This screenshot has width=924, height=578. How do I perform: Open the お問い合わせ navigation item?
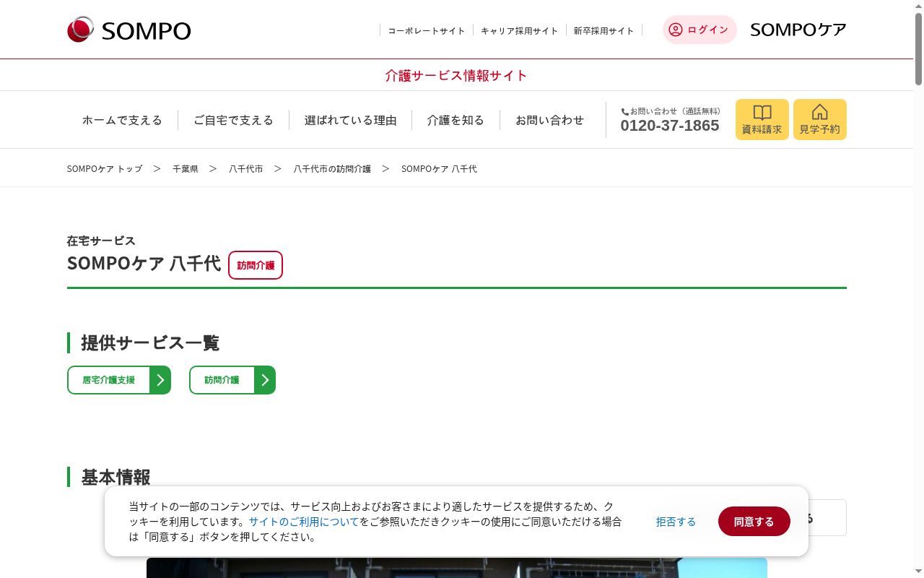click(x=549, y=120)
